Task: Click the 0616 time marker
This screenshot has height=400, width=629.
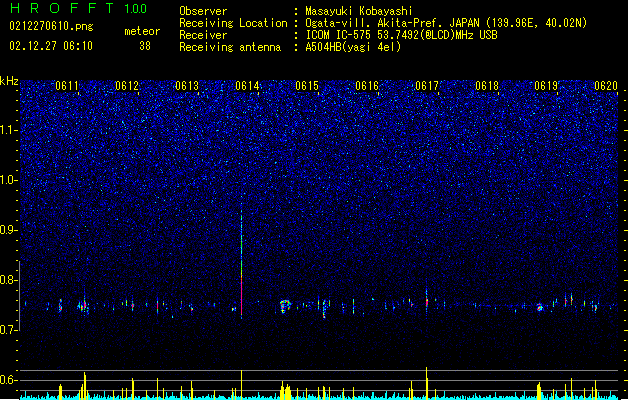Action: (367, 86)
